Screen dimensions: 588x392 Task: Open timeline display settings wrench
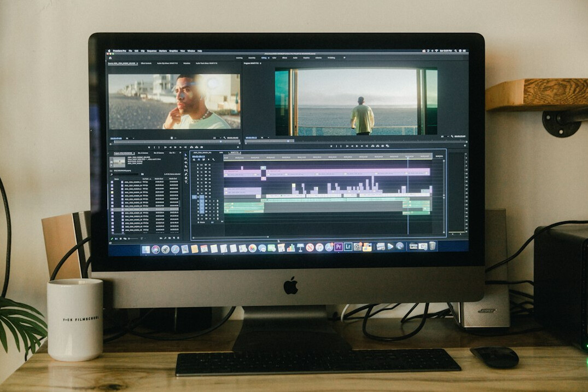[213, 159]
